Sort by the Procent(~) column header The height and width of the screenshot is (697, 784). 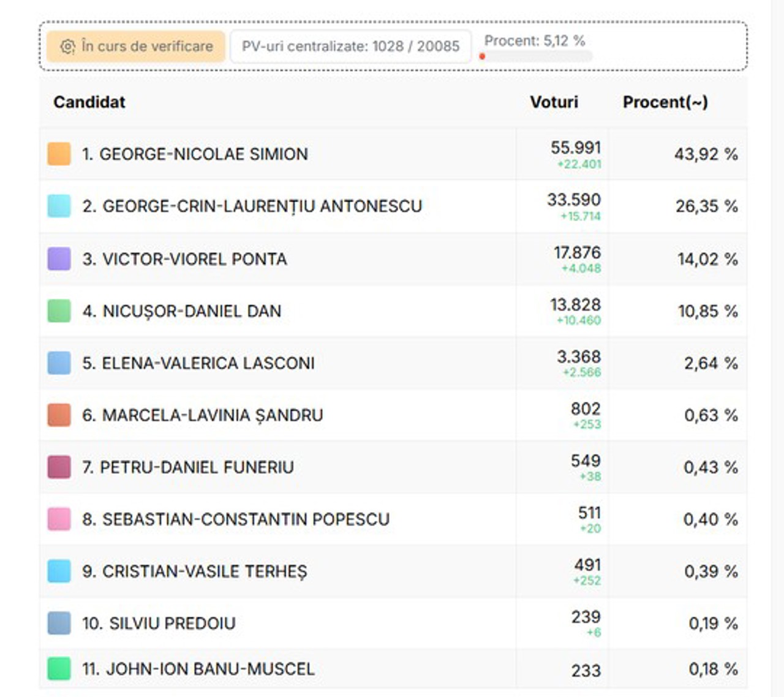pyautogui.click(x=665, y=102)
